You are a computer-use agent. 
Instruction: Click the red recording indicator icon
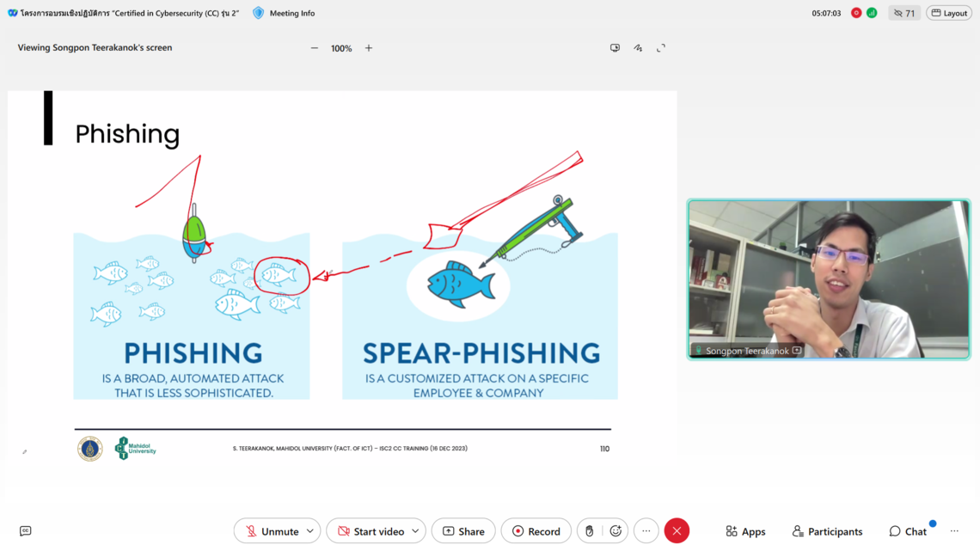pyautogui.click(x=856, y=13)
